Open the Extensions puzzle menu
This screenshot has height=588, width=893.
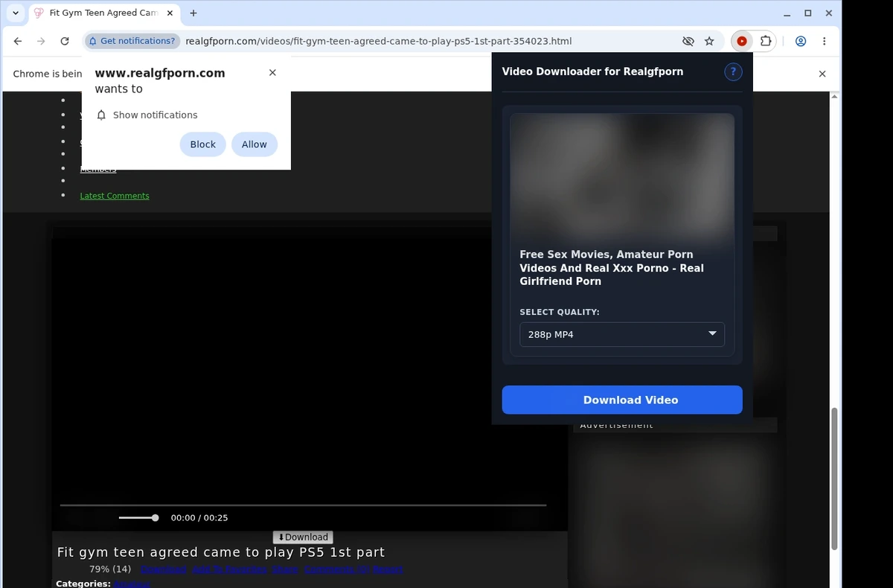click(766, 41)
